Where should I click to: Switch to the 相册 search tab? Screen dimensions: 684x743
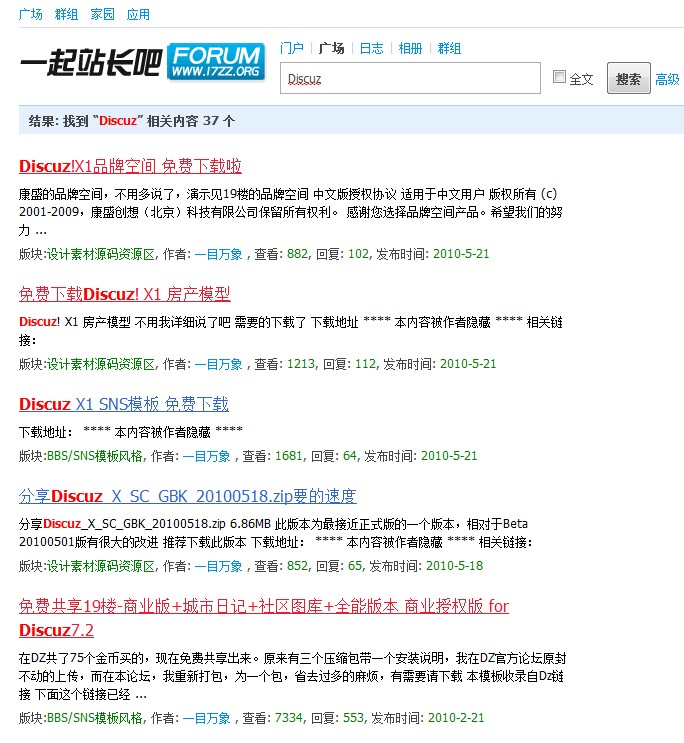tap(410, 48)
